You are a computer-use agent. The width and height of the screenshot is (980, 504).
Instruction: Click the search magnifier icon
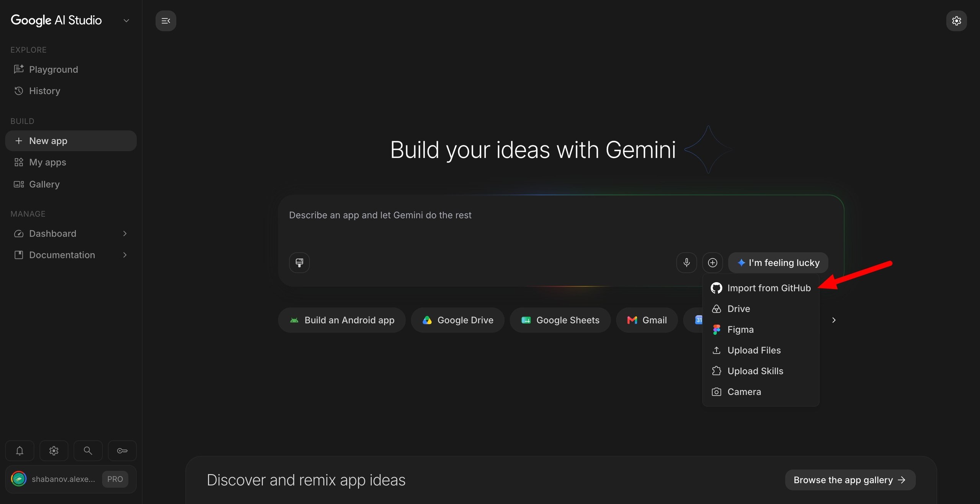88,451
